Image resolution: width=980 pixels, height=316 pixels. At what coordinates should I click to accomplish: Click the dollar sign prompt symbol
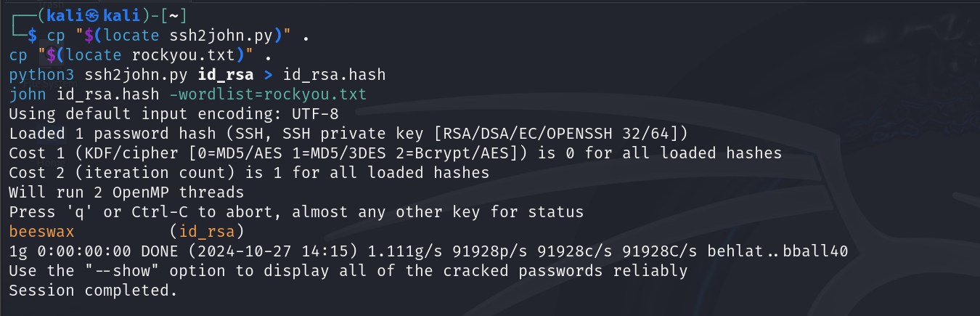pos(31,35)
